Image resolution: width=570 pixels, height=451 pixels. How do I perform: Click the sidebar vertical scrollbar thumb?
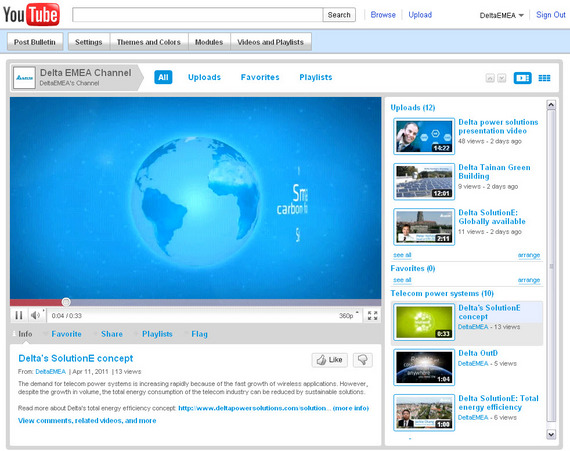pos(551,266)
